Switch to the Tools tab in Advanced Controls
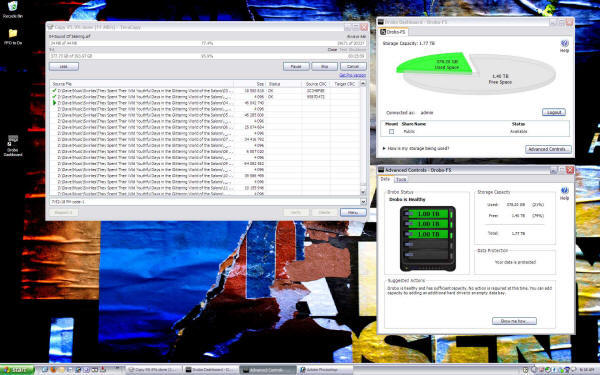Viewport: 600px width, 375px height. tap(401, 179)
